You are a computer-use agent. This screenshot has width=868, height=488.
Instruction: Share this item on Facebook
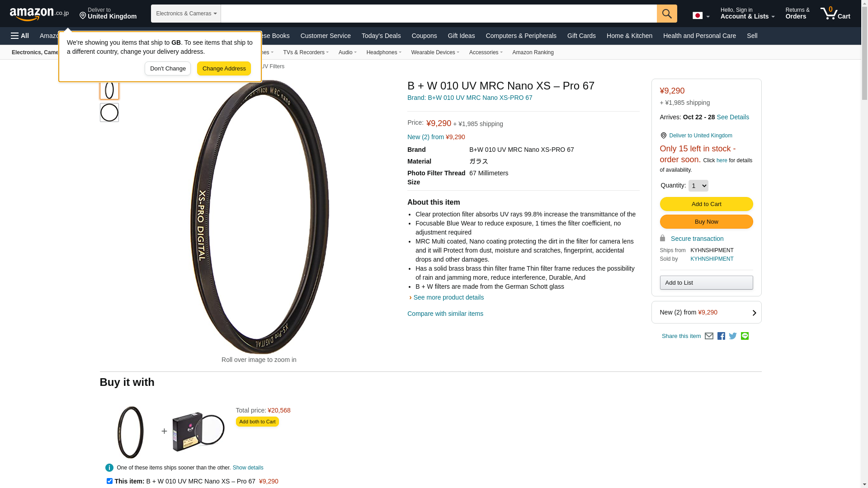point(721,336)
